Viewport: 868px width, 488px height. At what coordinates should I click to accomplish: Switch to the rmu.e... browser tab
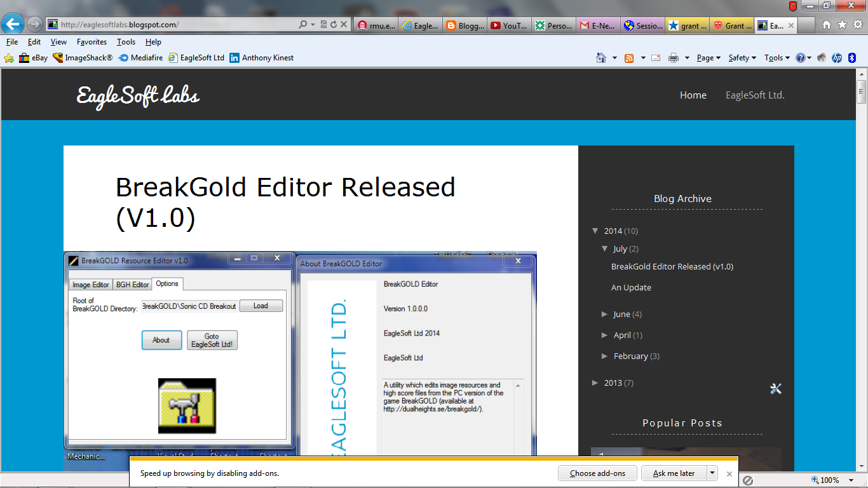click(x=377, y=25)
